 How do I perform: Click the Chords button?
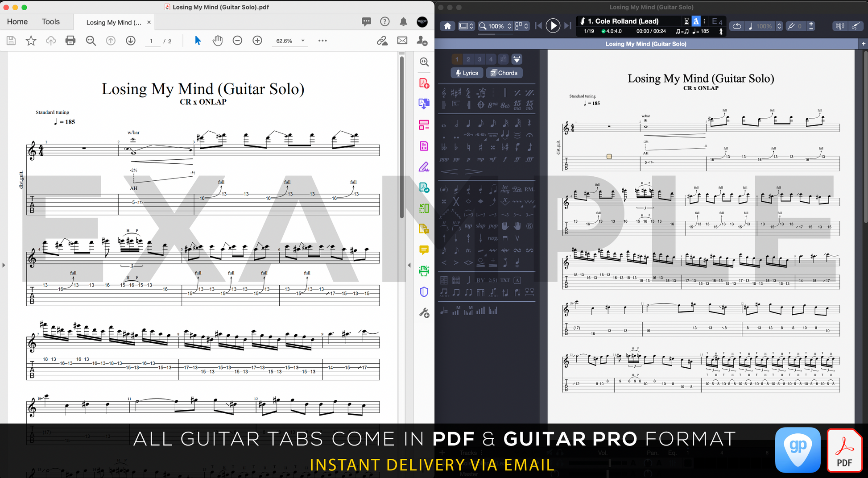(504, 73)
